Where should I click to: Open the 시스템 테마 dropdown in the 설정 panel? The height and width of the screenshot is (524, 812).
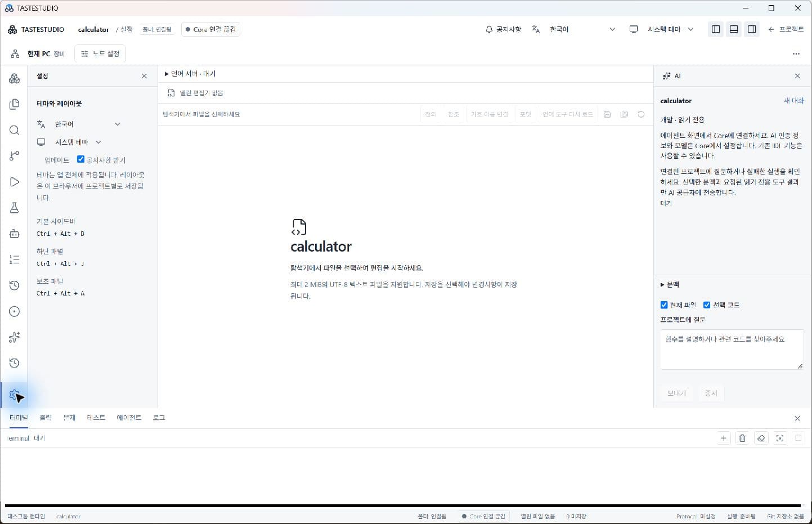[x=78, y=142]
